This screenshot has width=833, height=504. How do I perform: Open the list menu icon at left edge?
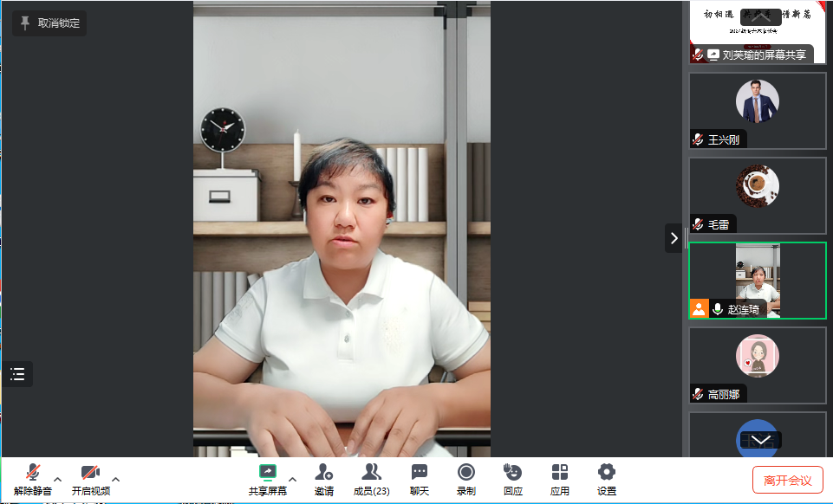pyautogui.click(x=17, y=374)
